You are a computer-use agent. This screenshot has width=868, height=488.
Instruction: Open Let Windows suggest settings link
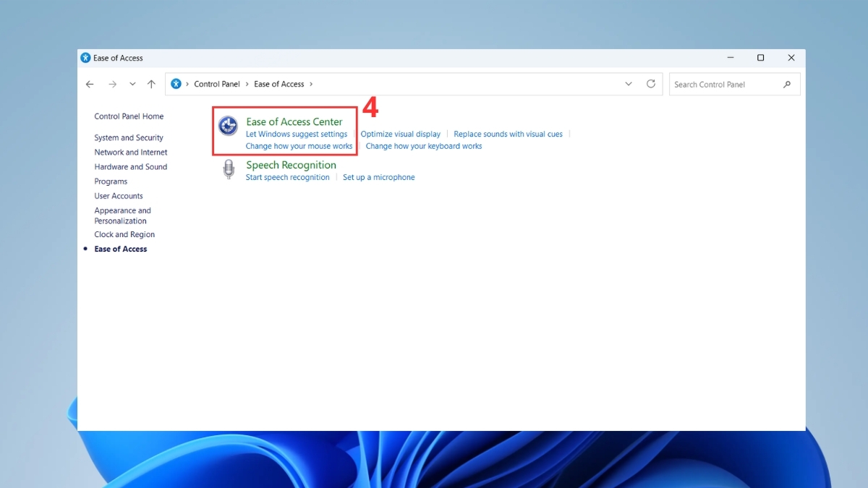297,134
